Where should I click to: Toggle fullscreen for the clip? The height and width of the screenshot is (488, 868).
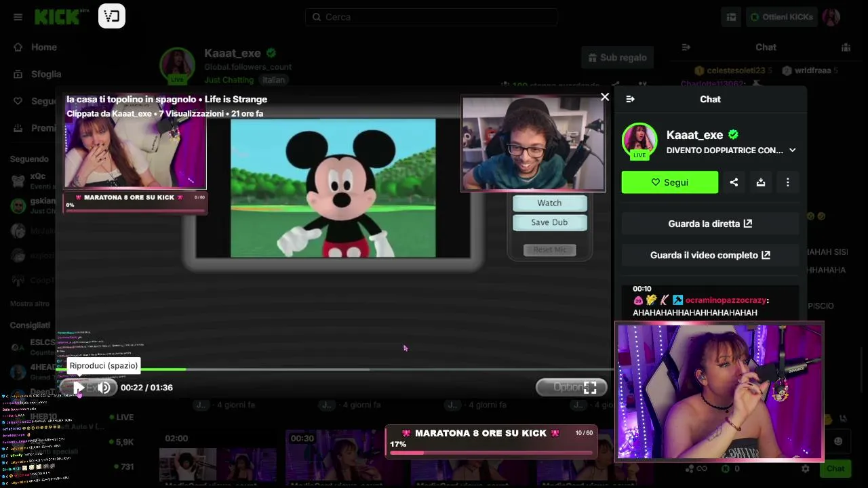(590, 388)
